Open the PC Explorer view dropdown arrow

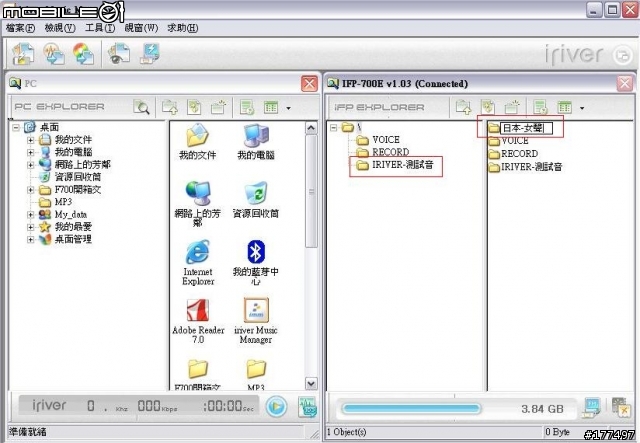[289, 108]
